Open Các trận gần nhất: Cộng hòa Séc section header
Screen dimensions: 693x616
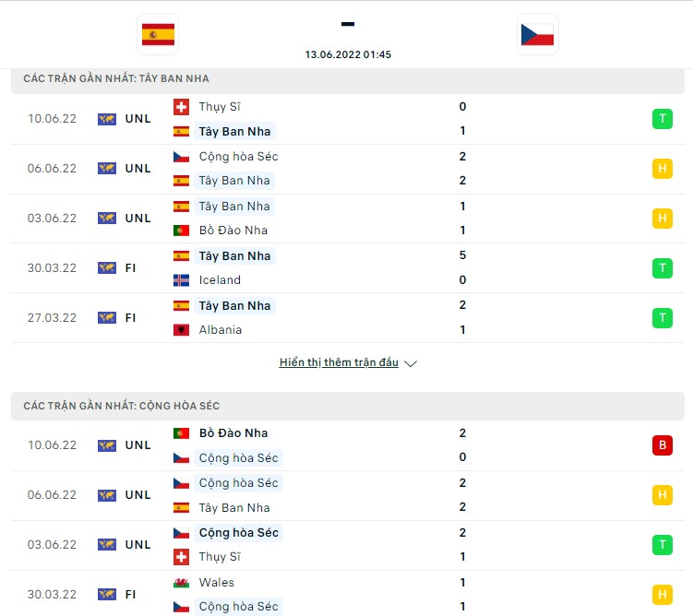point(348,406)
